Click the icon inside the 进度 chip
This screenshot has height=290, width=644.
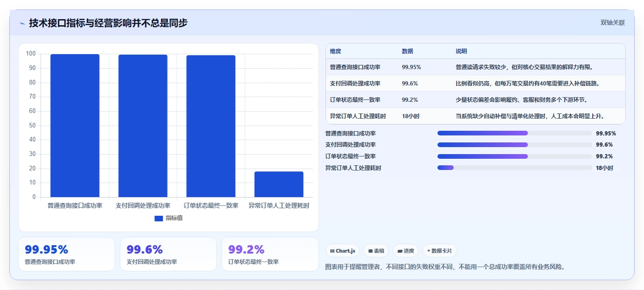click(400, 251)
